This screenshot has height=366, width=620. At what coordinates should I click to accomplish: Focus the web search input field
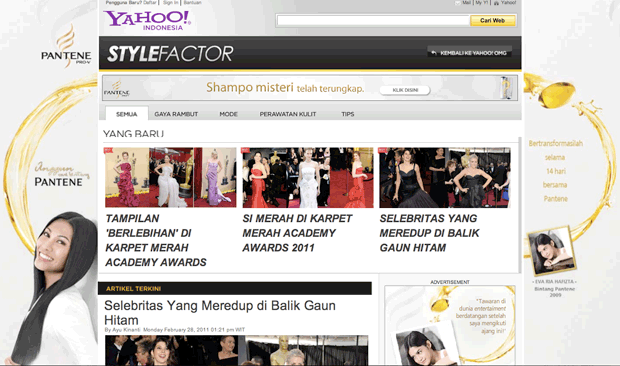(373, 20)
